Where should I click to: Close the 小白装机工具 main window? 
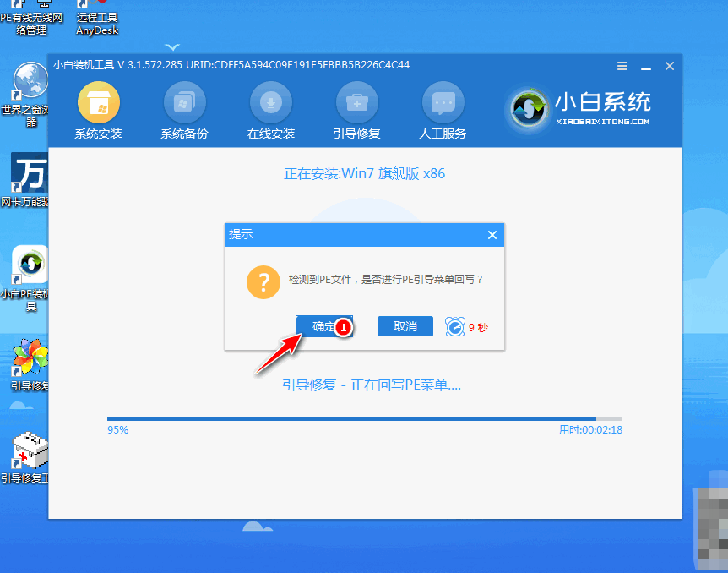670,66
